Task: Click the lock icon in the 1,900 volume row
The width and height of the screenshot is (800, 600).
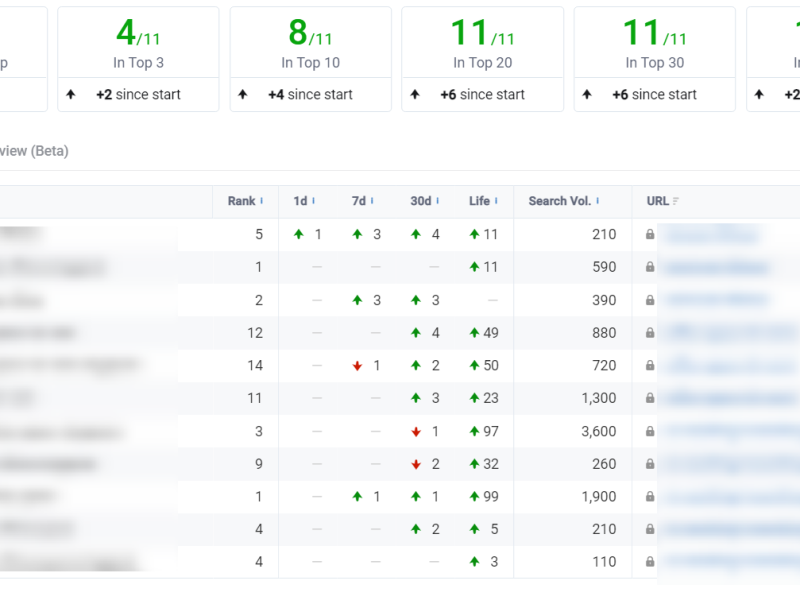Action: click(x=650, y=497)
